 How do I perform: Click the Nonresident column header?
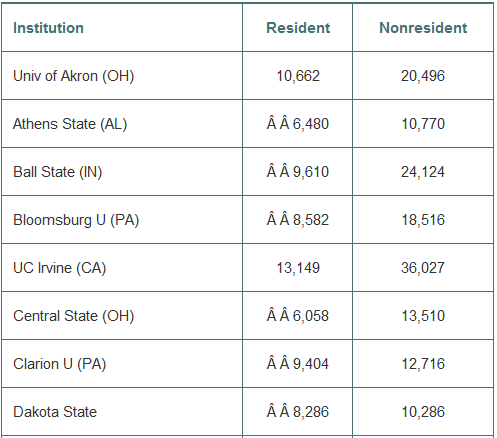(x=423, y=28)
